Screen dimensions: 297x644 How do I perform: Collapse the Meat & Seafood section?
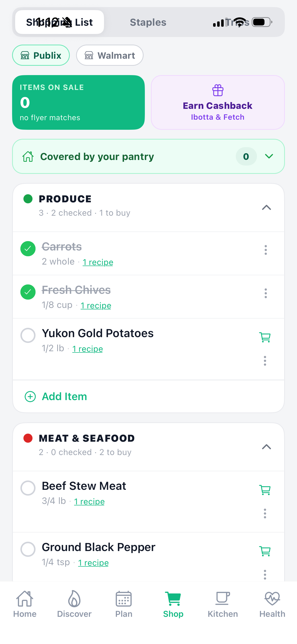click(x=266, y=447)
